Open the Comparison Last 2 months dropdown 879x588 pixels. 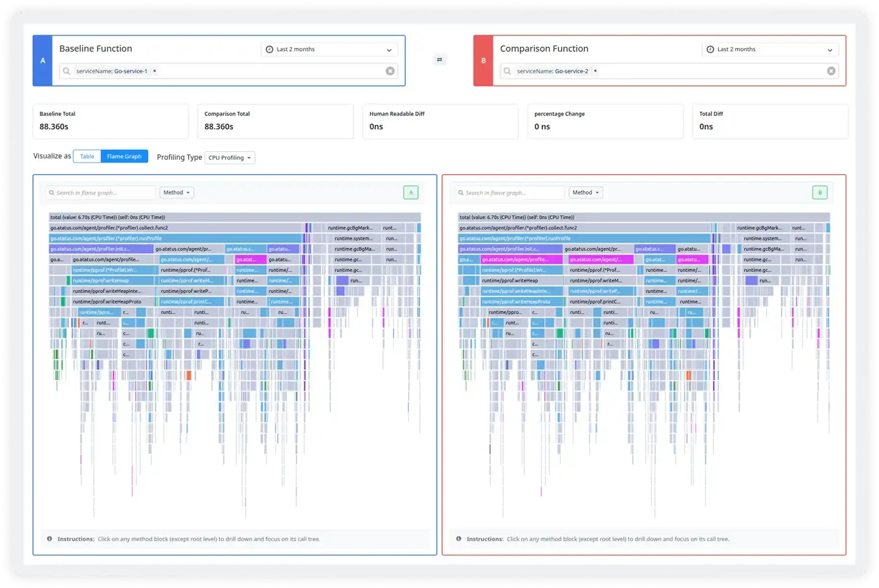[x=770, y=50]
